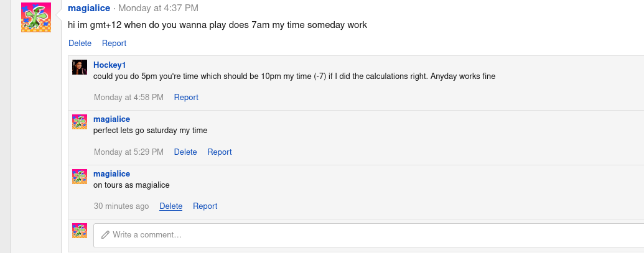The image size is (644, 253).
Task: Click magialice name above 'on tours as magialice'
Action: coord(112,173)
